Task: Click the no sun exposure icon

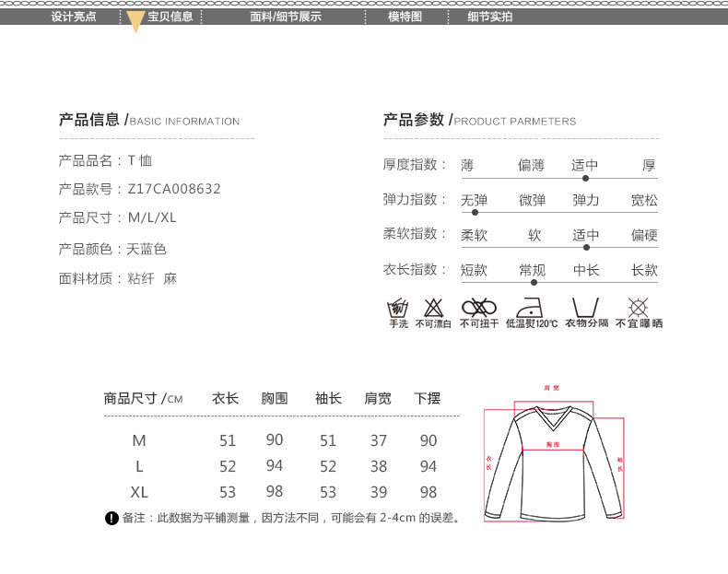Action: [x=638, y=308]
